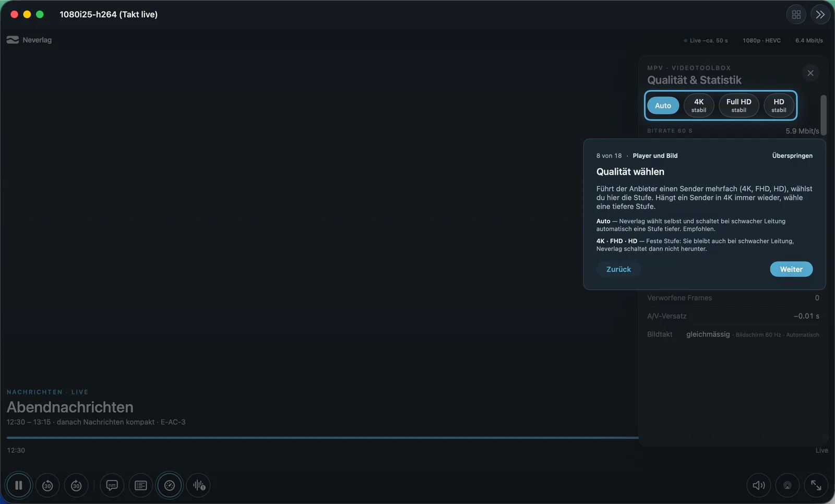The image size is (835, 504).
Task: Click the statistics panel scrollbar
Action: click(824, 115)
